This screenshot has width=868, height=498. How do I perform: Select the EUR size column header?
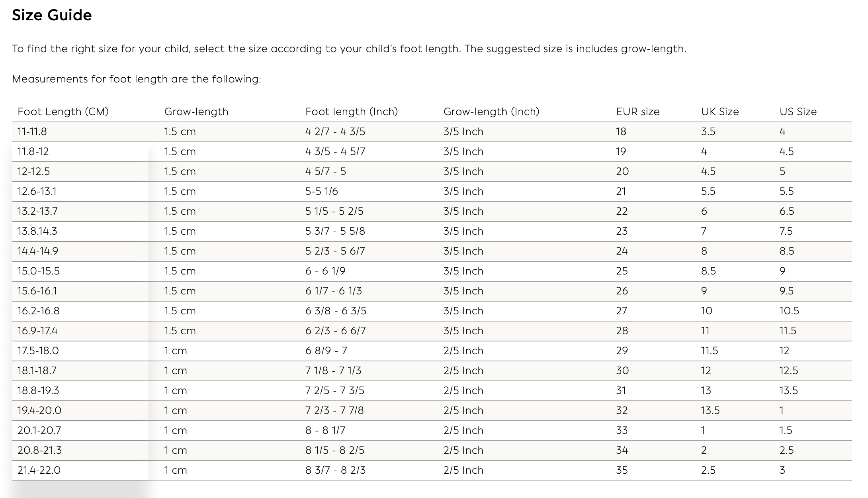pyautogui.click(x=637, y=112)
